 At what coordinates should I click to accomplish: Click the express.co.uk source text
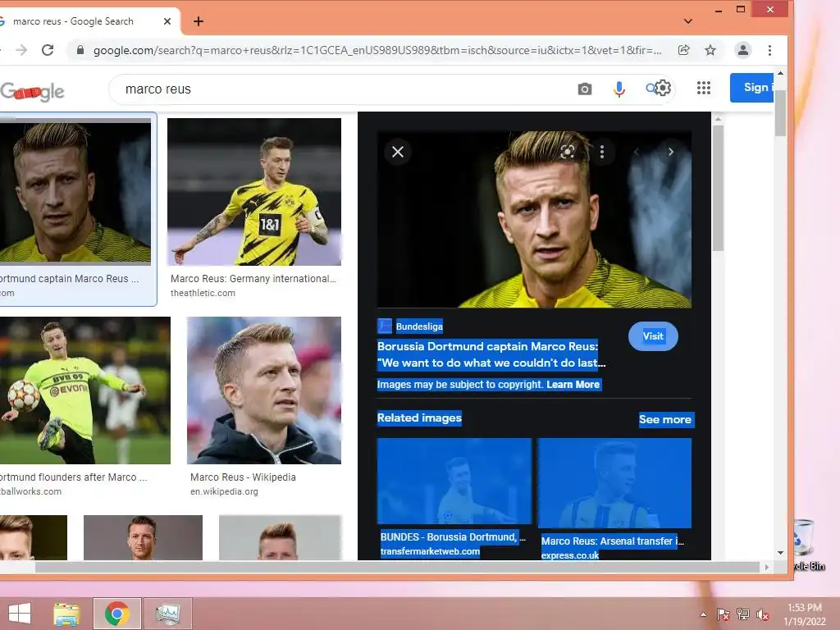[x=570, y=555]
